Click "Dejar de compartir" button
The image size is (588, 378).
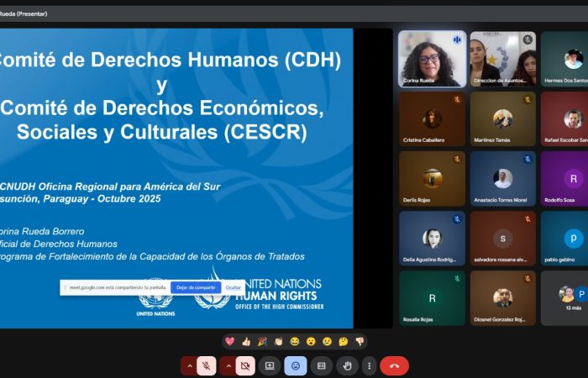[195, 287]
